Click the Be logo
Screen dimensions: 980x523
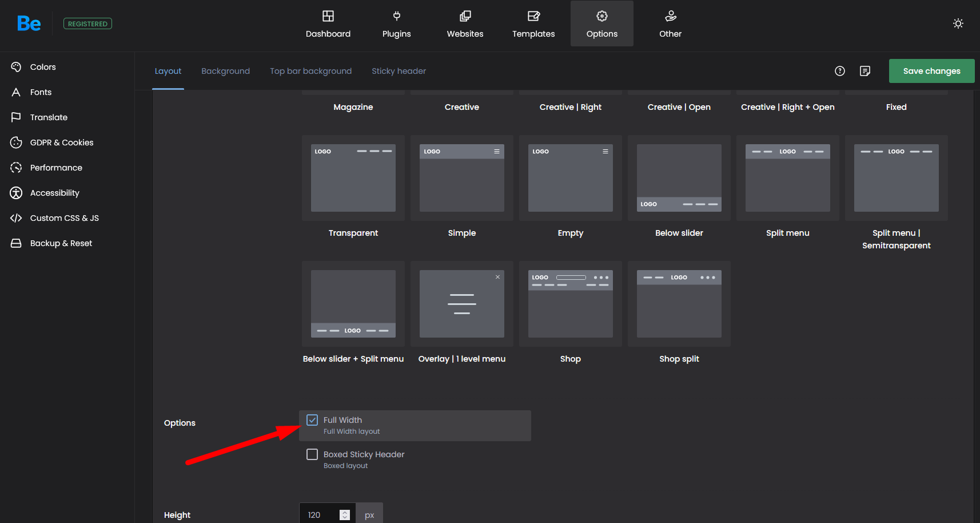(x=29, y=23)
